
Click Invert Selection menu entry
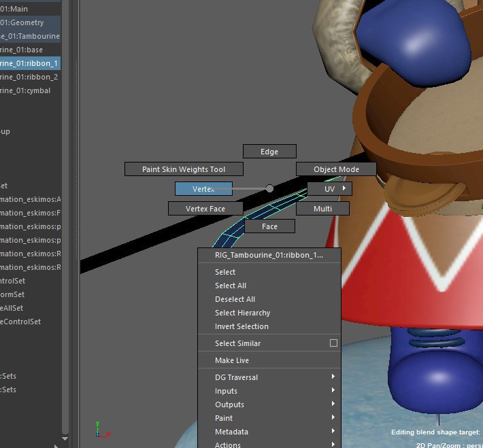click(269, 326)
